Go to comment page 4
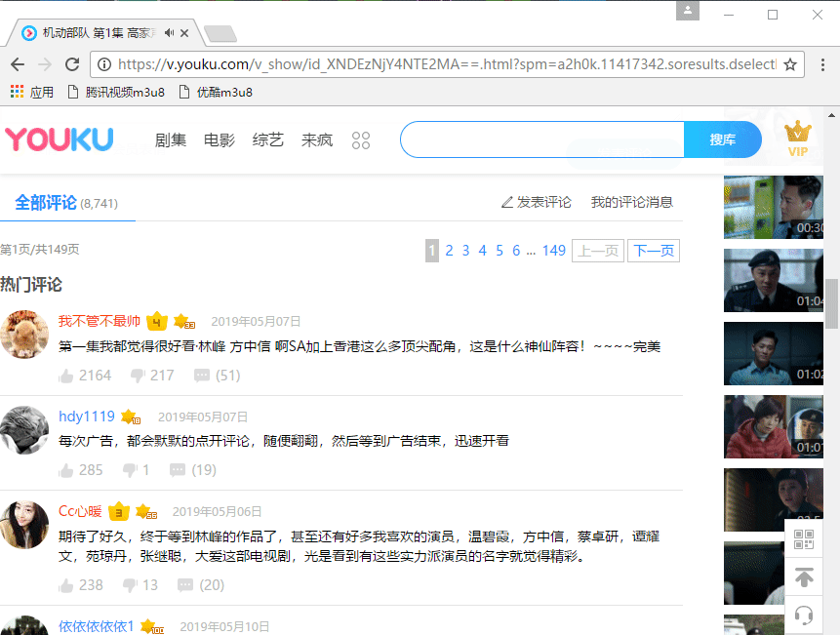 (483, 251)
